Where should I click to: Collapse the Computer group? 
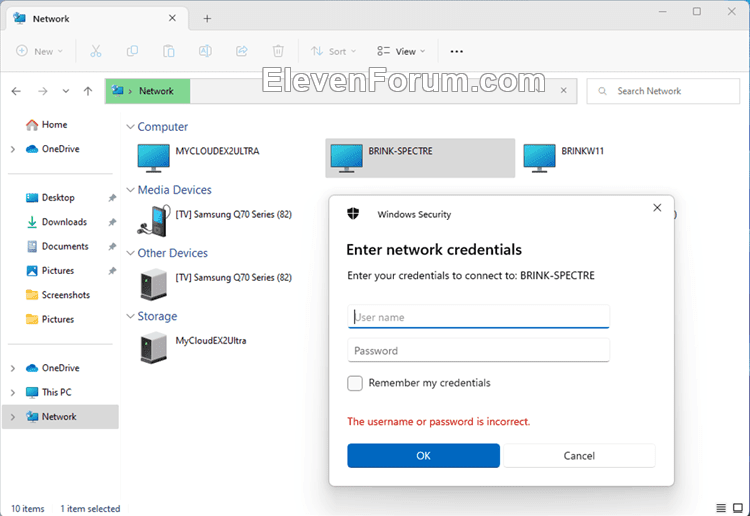point(130,127)
